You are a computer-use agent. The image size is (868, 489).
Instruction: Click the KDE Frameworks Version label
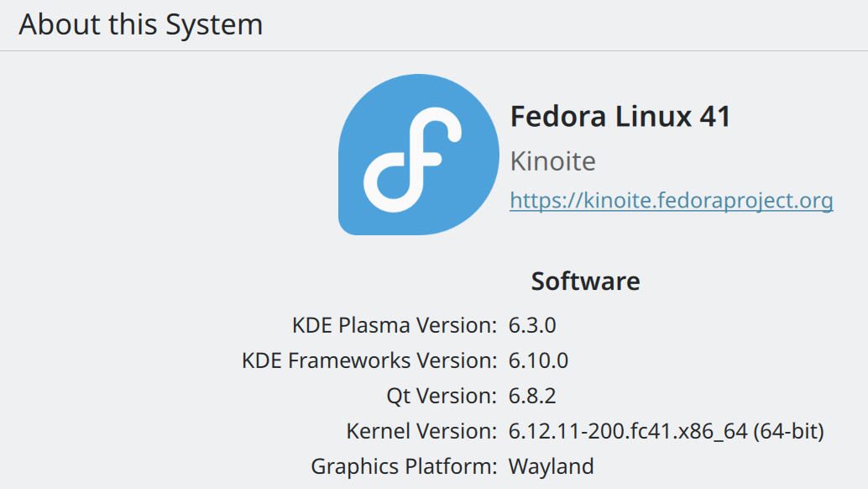[x=369, y=360]
